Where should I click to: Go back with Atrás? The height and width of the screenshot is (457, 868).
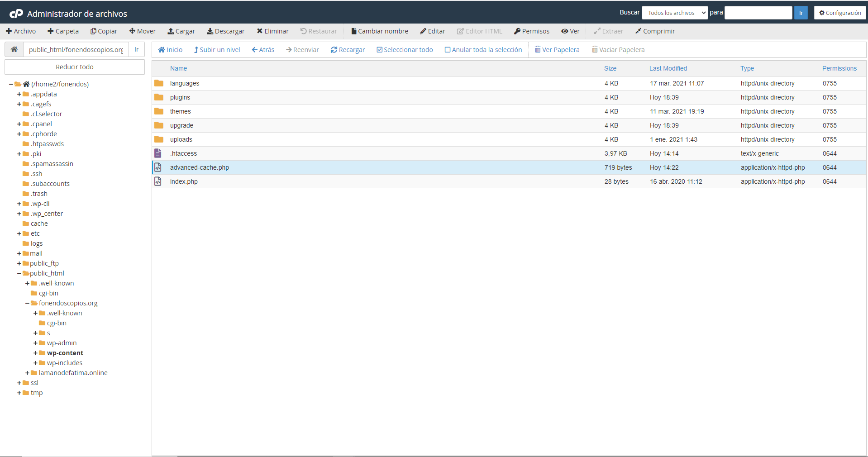[263, 50]
